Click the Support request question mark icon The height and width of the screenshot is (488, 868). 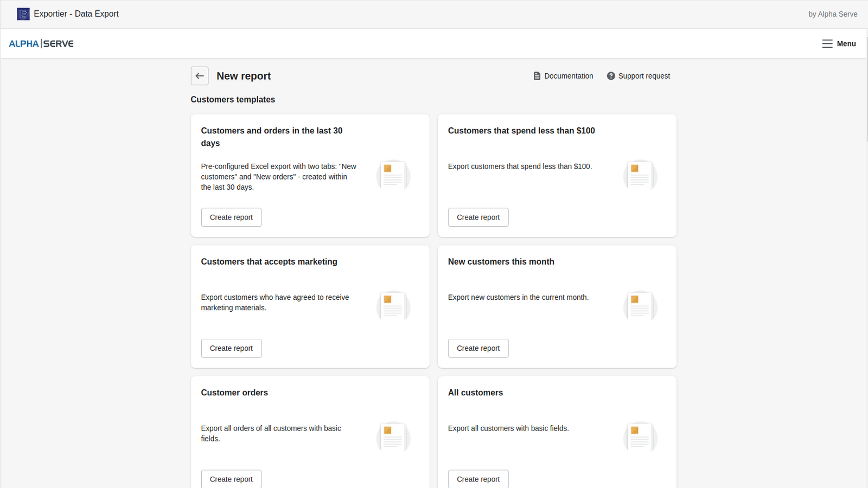click(611, 76)
